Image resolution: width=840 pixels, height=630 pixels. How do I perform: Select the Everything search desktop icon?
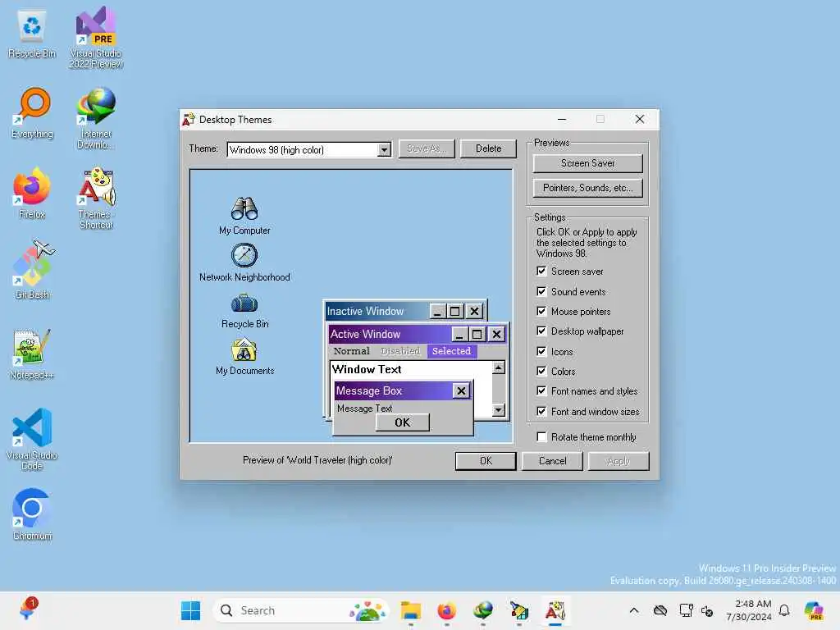click(33, 113)
